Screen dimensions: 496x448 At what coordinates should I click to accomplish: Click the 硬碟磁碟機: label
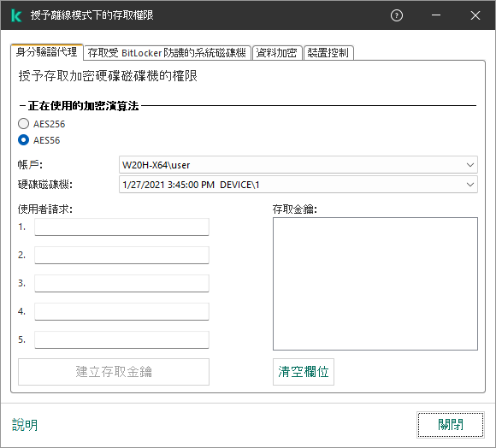[x=45, y=185]
